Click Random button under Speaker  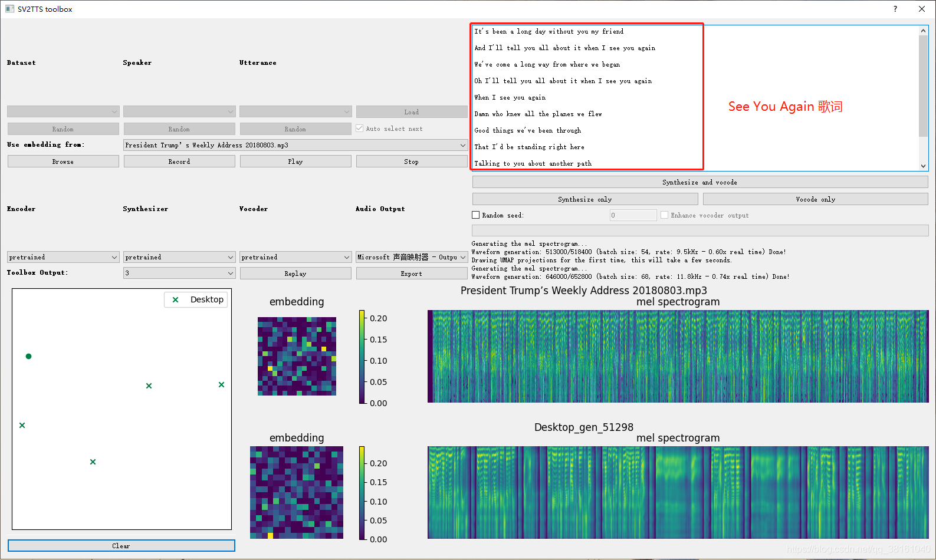[x=179, y=129]
